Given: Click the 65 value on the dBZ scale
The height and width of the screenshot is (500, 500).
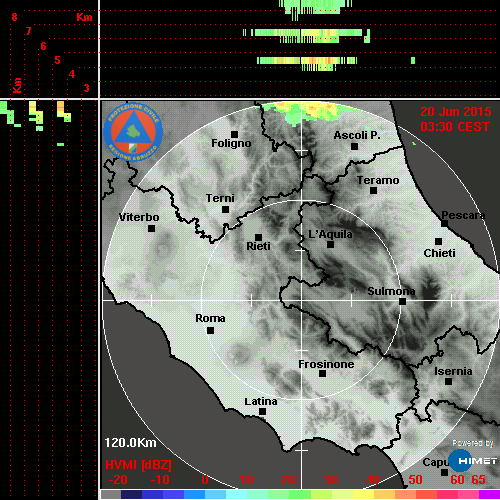Looking at the screenshot, I should pyautogui.click(x=478, y=480).
